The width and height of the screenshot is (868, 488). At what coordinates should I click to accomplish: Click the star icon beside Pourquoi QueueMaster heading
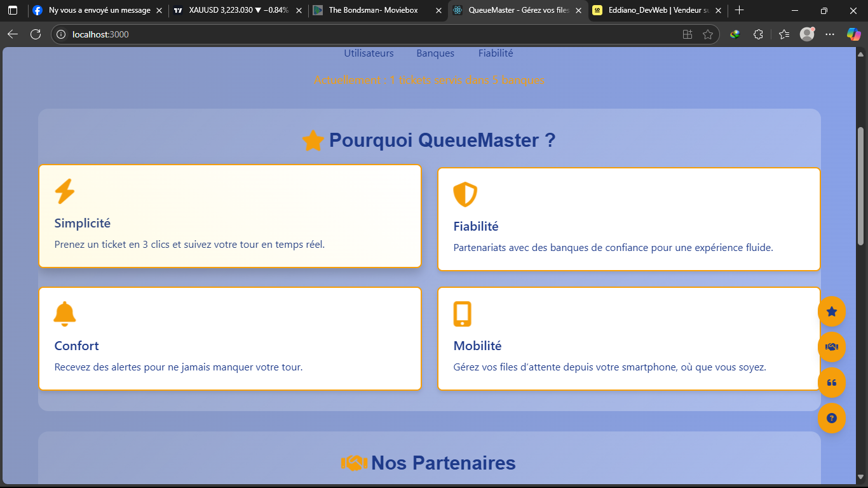pyautogui.click(x=313, y=140)
